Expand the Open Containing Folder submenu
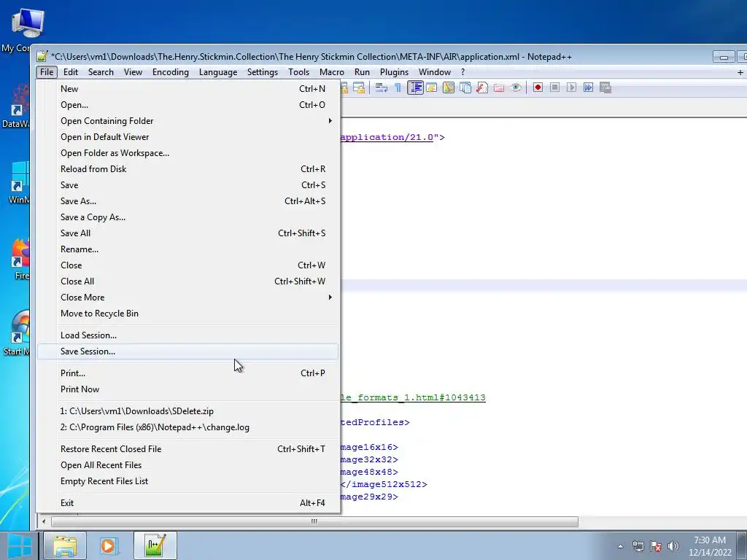747x560 pixels. 187,121
